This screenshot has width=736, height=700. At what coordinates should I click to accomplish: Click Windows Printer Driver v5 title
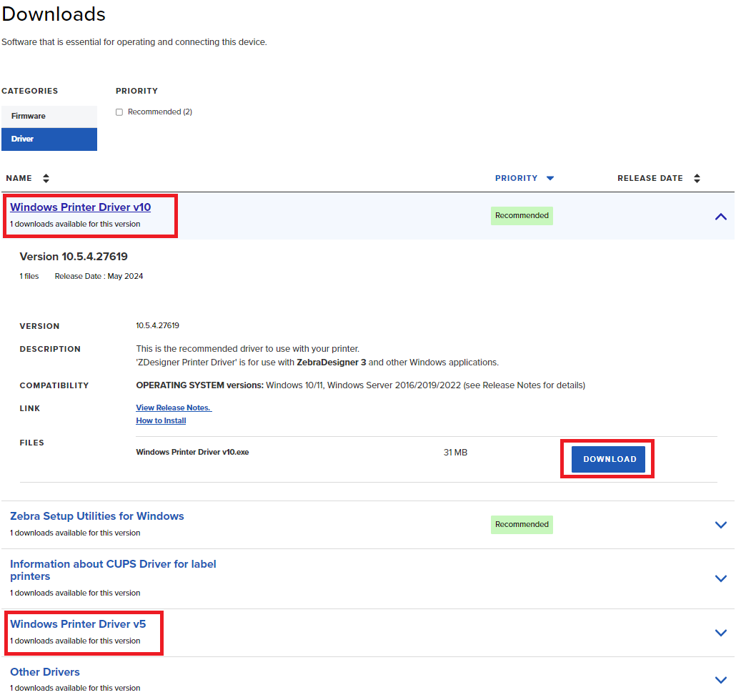(x=77, y=624)
